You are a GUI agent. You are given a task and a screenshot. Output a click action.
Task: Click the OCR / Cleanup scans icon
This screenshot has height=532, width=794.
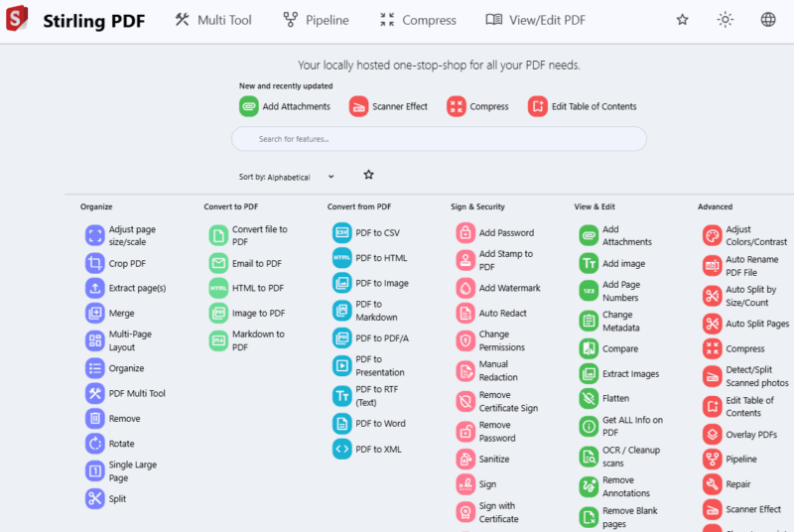point(589,457)
